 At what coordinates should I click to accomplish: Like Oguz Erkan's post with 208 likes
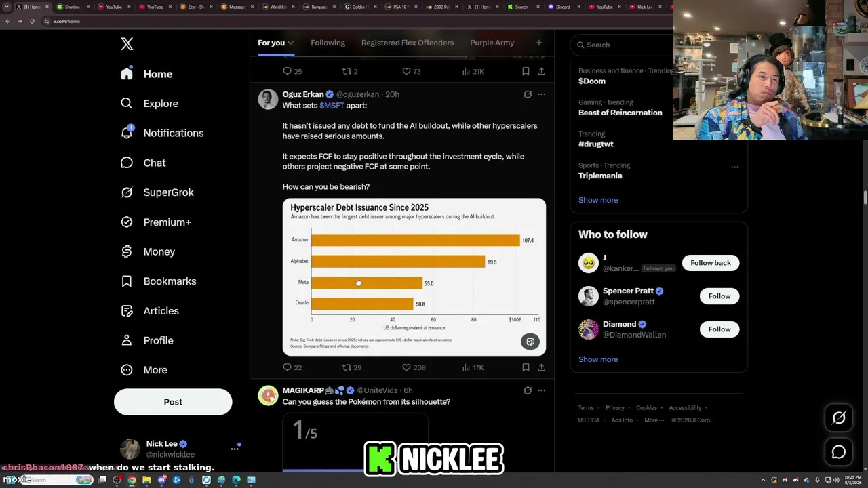coord(414,367)
